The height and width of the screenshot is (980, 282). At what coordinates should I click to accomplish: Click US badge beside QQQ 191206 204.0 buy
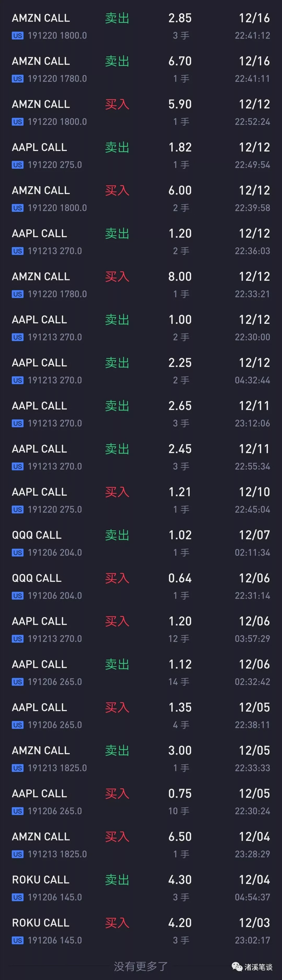18,596
